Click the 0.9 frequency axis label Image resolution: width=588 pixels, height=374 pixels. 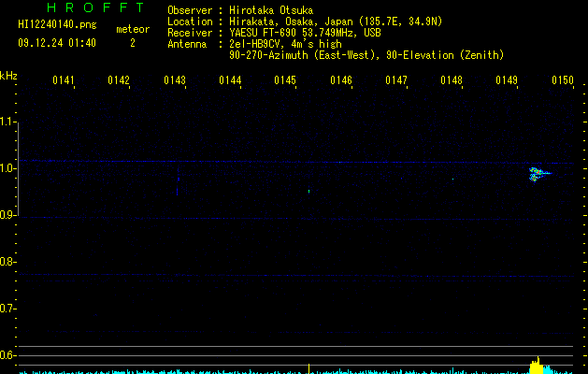click(x=7, y=215)
